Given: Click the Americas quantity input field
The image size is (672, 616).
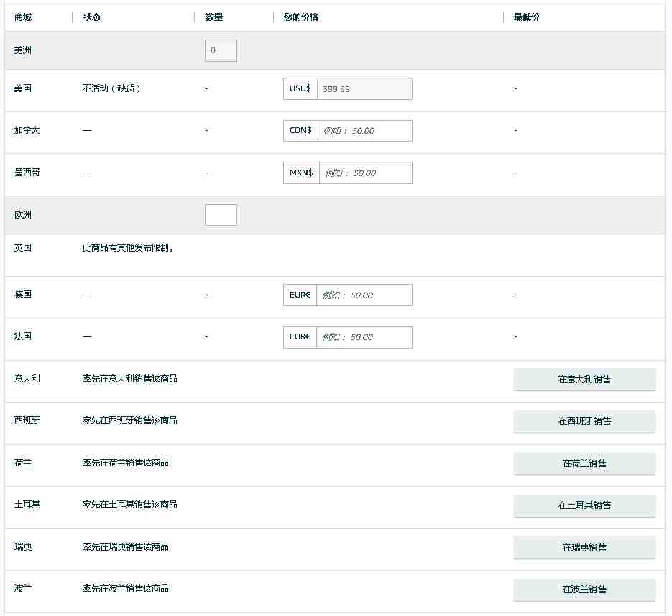Looking at the screenshot, I should 221,50.
